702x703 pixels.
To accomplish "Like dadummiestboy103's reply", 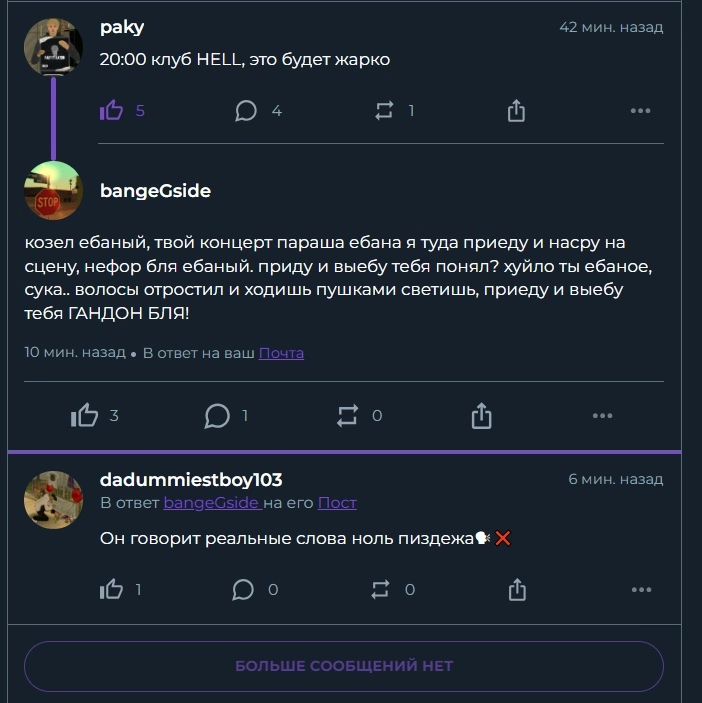I will (111, 590).
